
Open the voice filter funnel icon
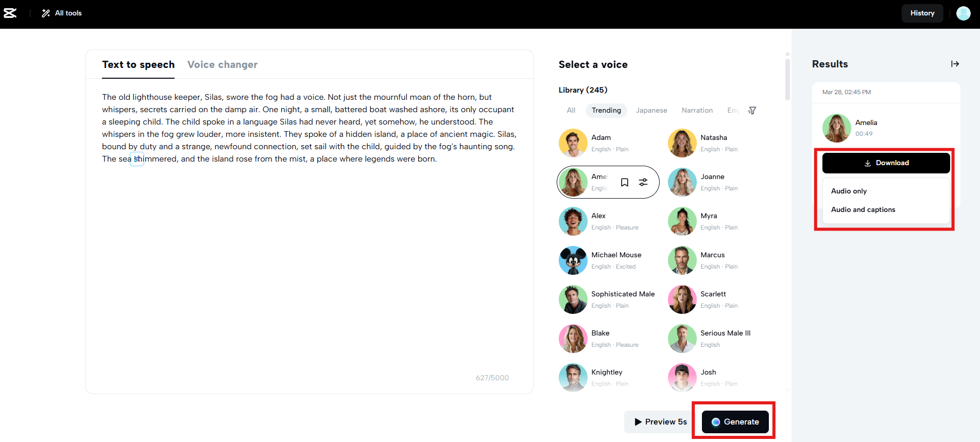[752, 111]
